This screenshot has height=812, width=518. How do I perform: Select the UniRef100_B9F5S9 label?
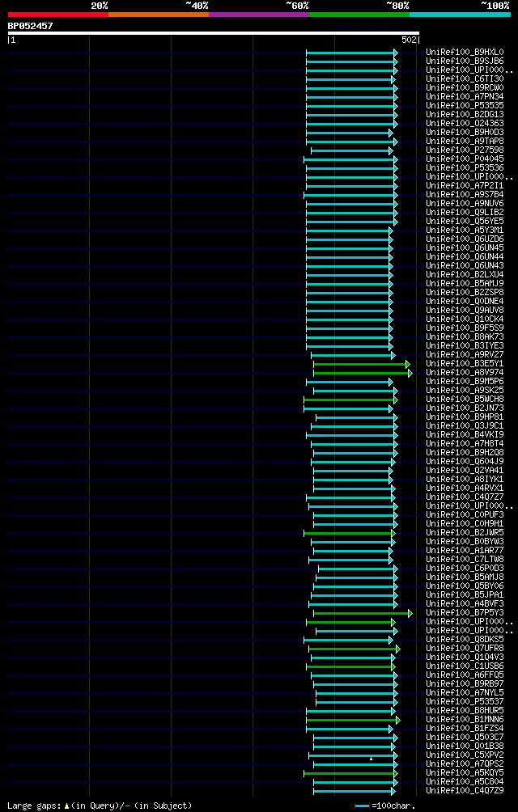pyautogui.click(x=465, y=328)
